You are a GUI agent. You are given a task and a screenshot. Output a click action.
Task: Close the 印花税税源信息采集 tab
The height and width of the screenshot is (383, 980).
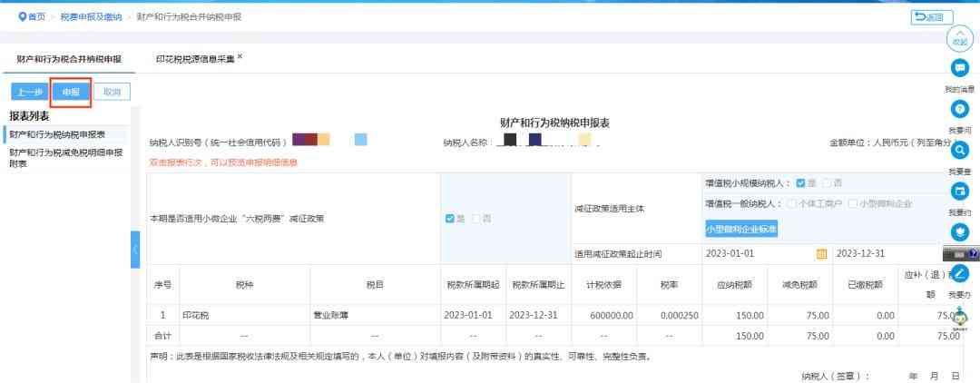click(x=240, y=57)
